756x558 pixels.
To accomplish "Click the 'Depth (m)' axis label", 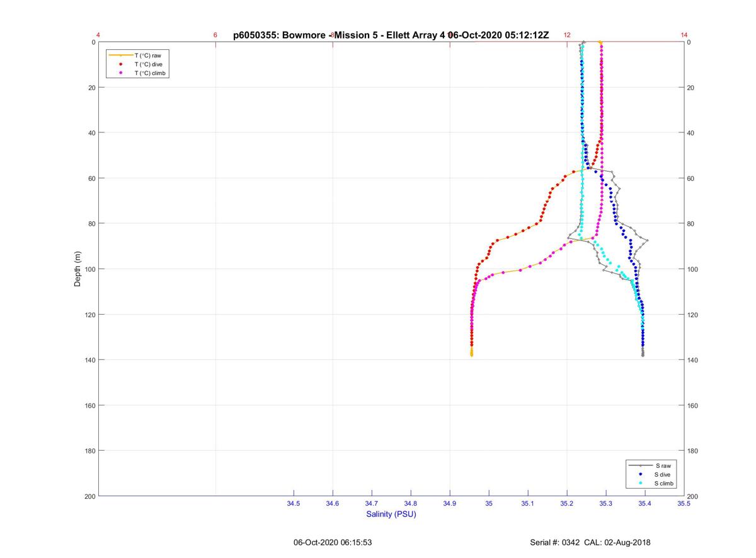I will coord(77,269).
